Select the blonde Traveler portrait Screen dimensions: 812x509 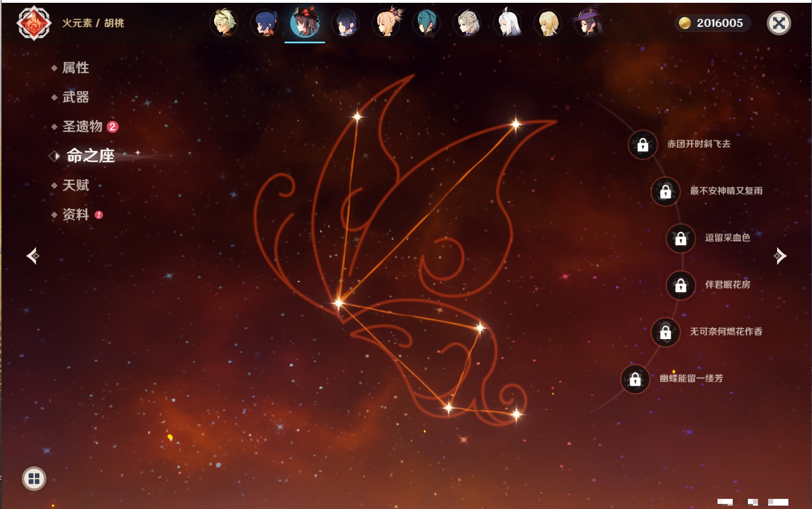548,24
